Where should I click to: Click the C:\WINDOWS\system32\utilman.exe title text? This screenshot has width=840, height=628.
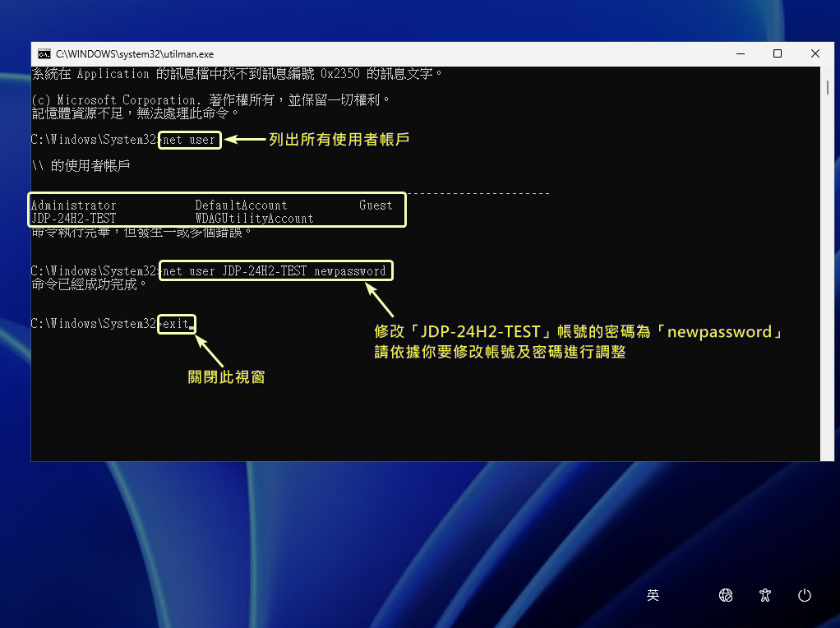[x=135, y=53]
